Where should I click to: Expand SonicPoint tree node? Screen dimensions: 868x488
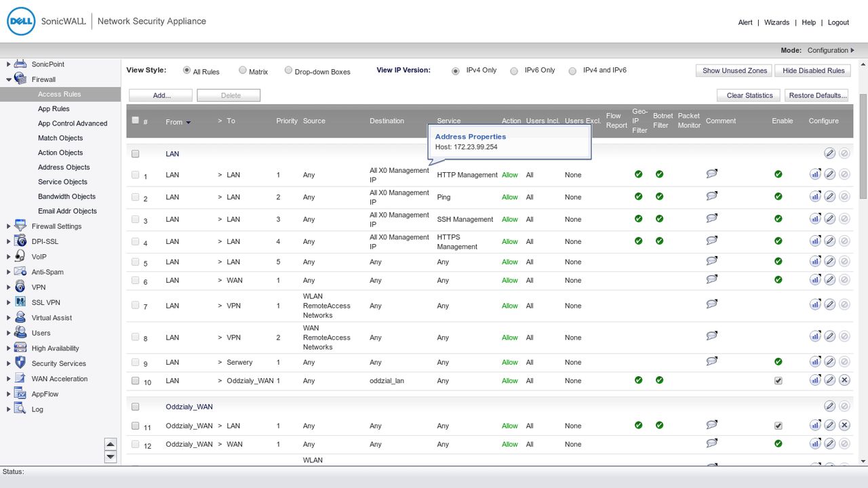click(x=9, y=64)
